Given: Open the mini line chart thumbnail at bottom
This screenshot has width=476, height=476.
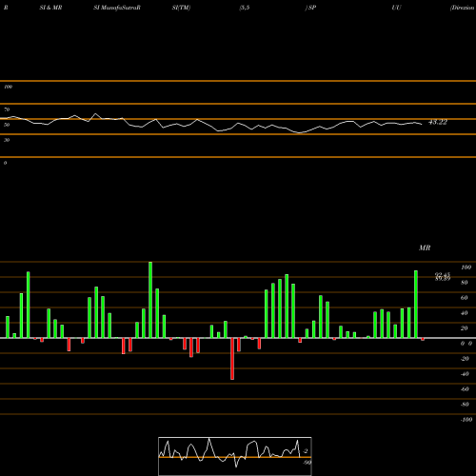Looking at the screenshot, I should pos(235,456).
